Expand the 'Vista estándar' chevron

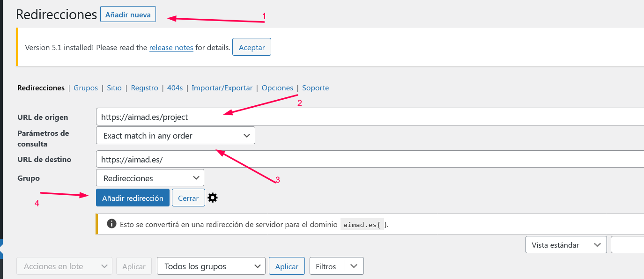(x=597, y=245)
